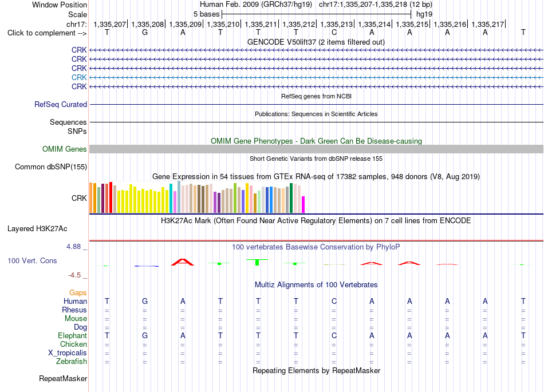Click '100 vertebrates Basewise Conservation by PhyloP' title
This screenshot has height=392, width=544.
pyautogui.click(x=316, y=247)
